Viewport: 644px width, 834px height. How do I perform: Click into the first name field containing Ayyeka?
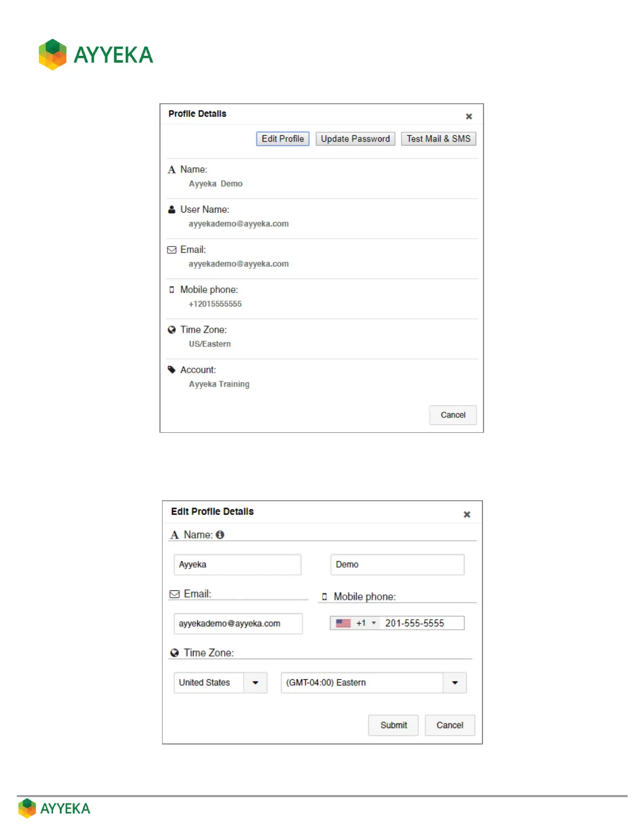tap(237, 564)
